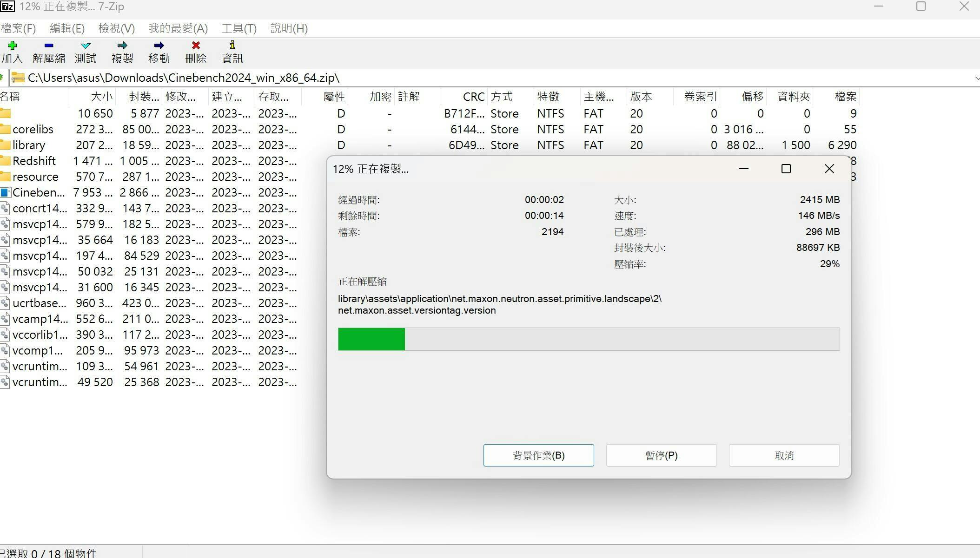The width and height of the screenshot is (980, 558).
Task: Click the green copy progress bar
Action: [x=589, y=339]
